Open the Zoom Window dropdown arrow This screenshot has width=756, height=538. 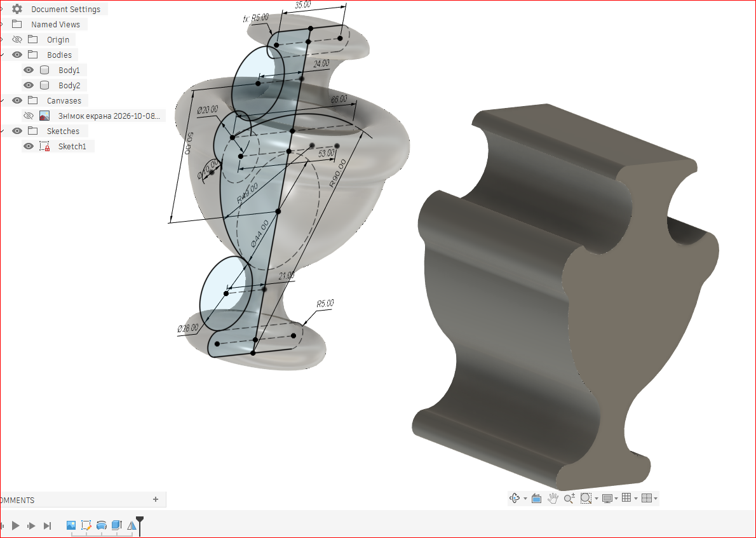(x=597, y=499)
